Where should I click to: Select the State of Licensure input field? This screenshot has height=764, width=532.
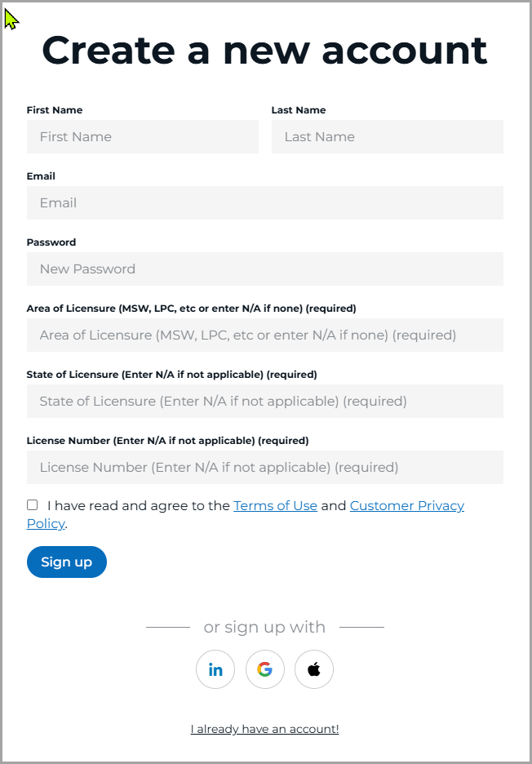(264, 401)
